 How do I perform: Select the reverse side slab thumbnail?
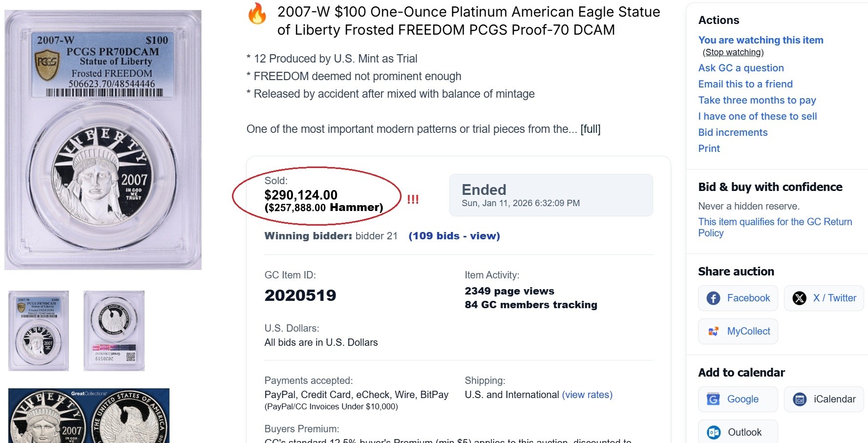[114, 331]
